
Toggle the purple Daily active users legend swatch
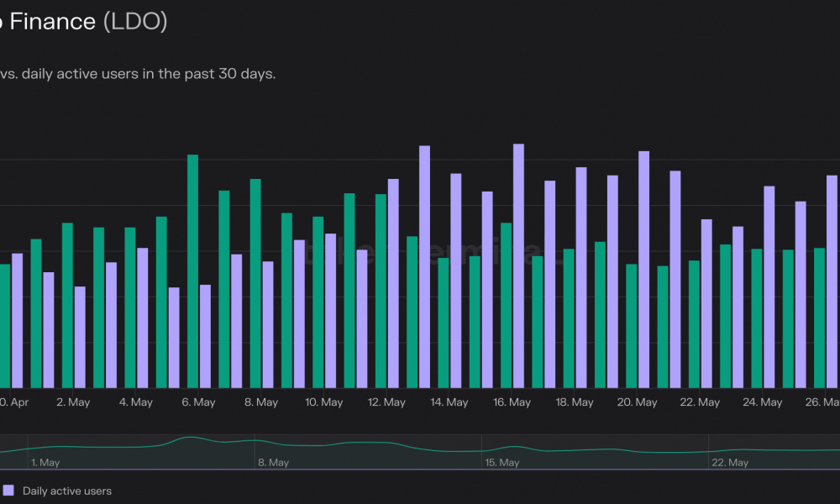[x=8, y=491]
